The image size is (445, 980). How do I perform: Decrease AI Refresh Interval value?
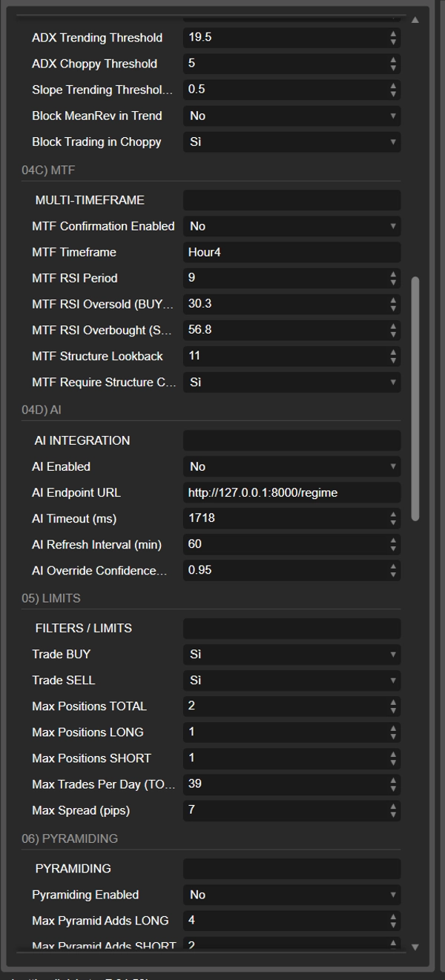[x=393, y=549]
